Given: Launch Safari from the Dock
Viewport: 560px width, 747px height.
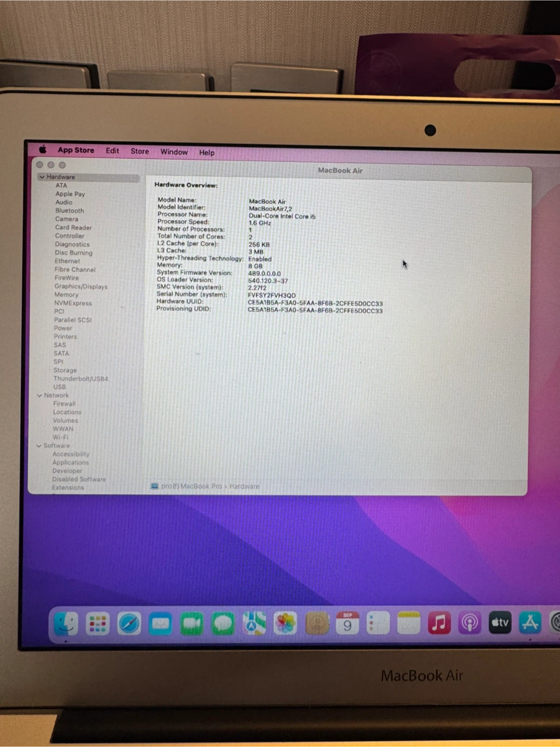Looking at the screenshot, I should (x=129, y=624).
